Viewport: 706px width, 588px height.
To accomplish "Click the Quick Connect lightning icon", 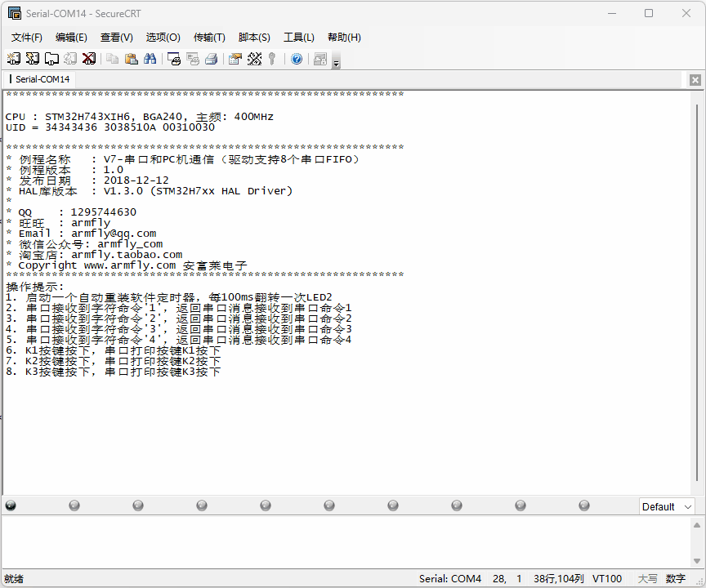I will (33, 59).
